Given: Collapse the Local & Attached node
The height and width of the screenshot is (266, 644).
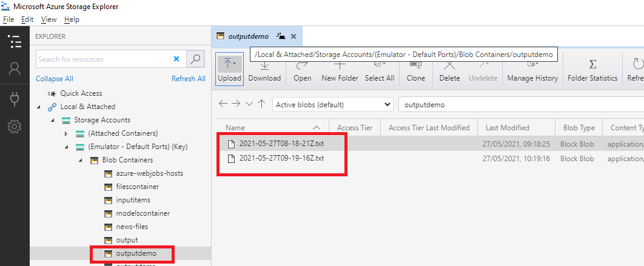Looking at the screenshot, I should (x=39, y=107).
